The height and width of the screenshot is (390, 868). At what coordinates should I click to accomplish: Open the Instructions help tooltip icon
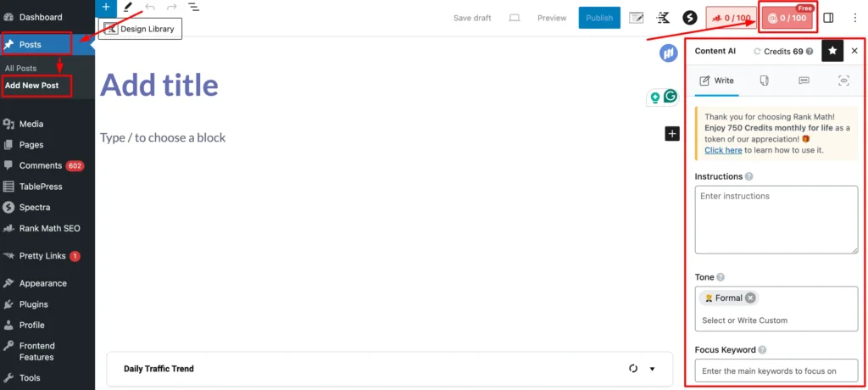pos(749,176)
